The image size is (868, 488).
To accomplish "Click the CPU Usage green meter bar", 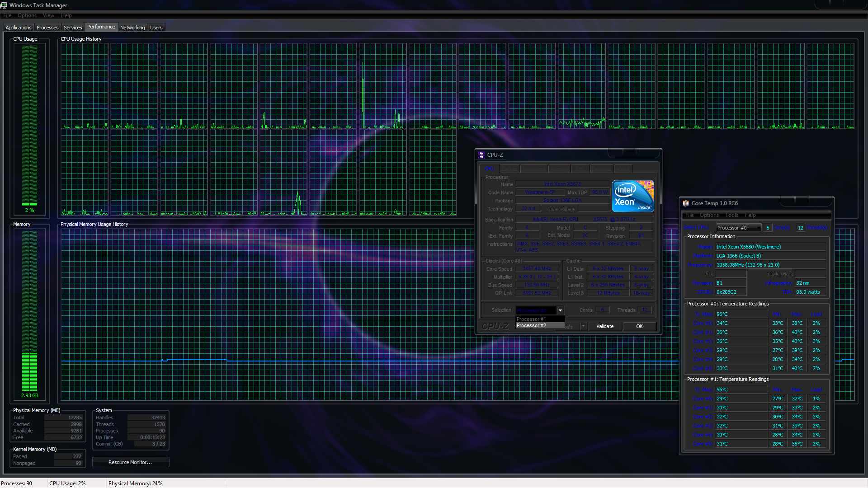I will [x=30, y=126].
